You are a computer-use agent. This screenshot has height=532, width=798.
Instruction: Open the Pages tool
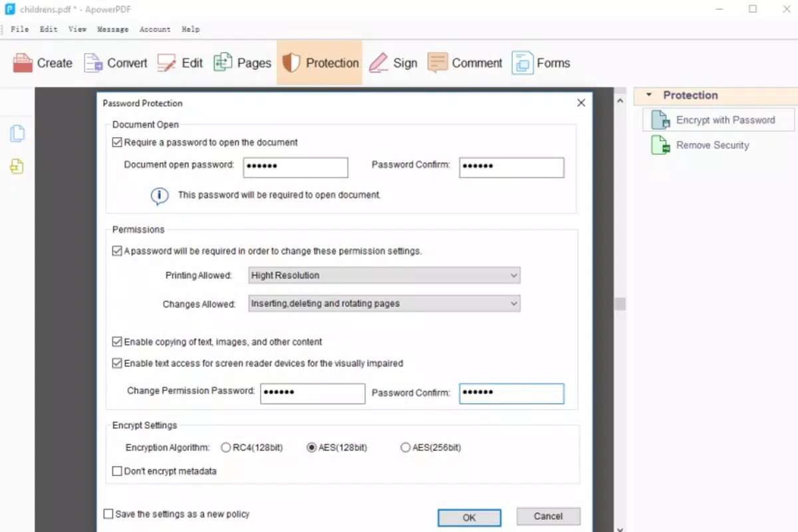[242, 63]
